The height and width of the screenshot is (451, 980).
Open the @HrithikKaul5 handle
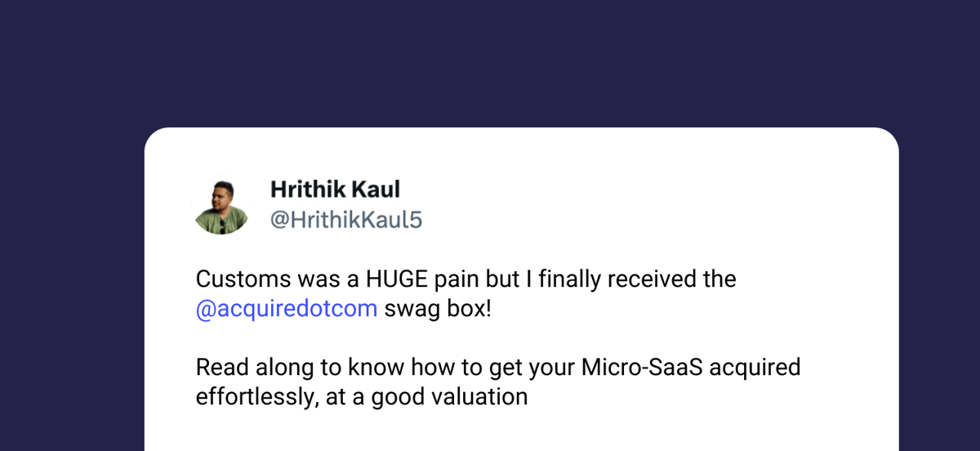click(345, 221)
